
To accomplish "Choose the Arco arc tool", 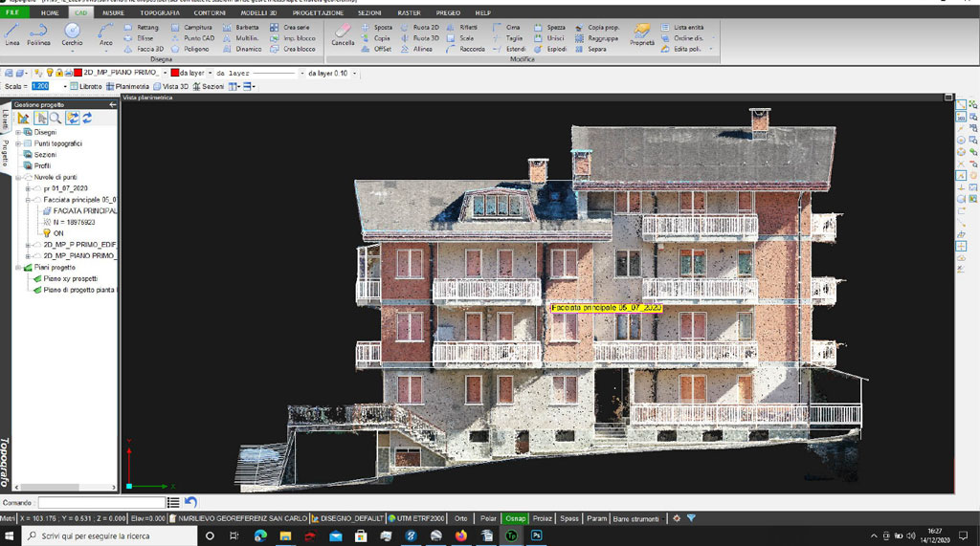I will click(x=105, y=33).
